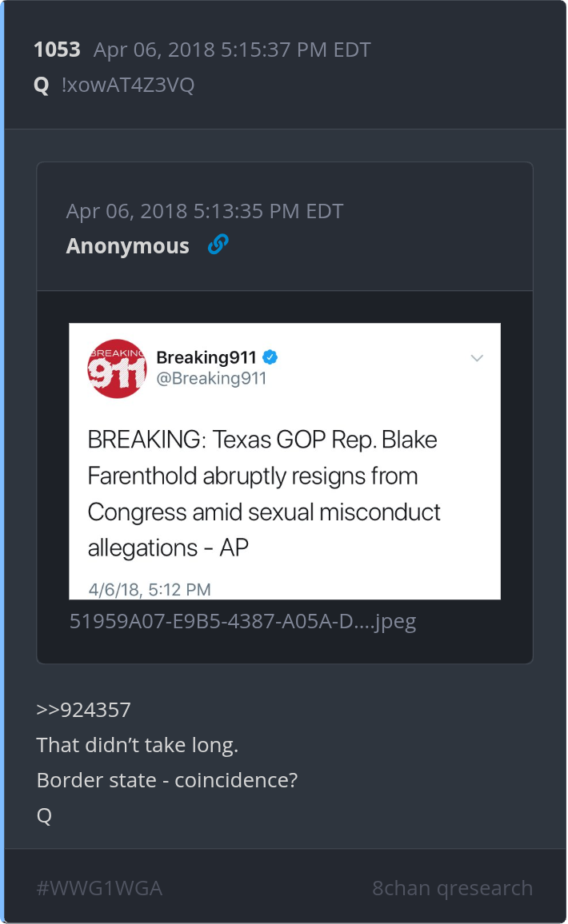Click the bold Q poster name
Screen dimensions: 568x924
pos(42,86)
